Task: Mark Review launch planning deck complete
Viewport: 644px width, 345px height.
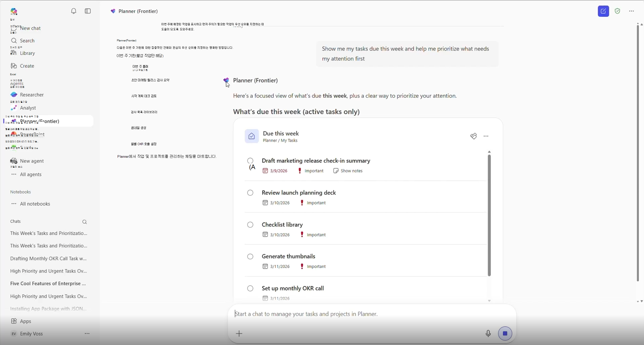Action: (x=250, y=193)
